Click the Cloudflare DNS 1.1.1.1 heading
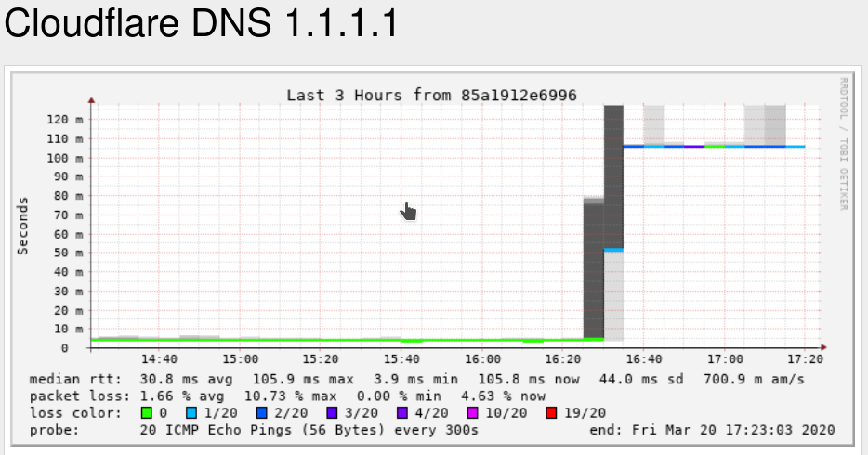Image resolution: width=868 pixels, height=455 pixels. pyautogui.click(x=202, y=23)
